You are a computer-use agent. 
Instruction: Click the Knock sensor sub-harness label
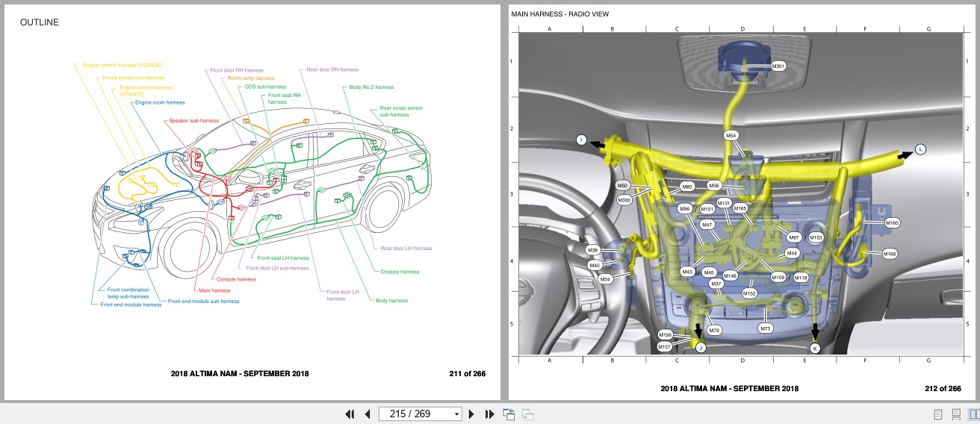coord(133,78)
